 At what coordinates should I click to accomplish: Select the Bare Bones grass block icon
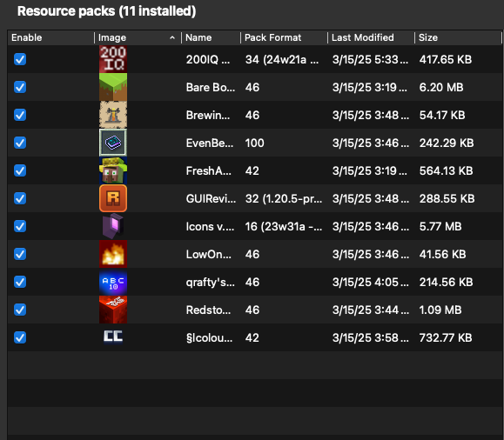click(113, 87)
